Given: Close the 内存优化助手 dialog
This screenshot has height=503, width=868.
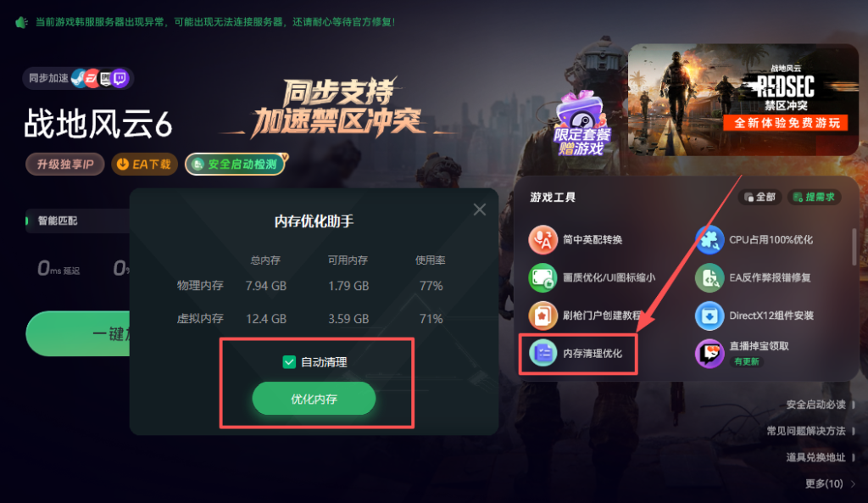Looking at the screenshot, I should click(480, 210).
